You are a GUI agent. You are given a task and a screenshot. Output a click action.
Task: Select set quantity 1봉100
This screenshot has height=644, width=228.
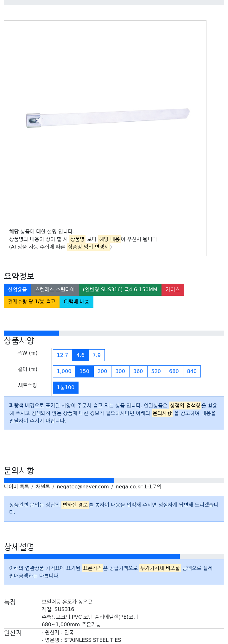click(66, 388)
